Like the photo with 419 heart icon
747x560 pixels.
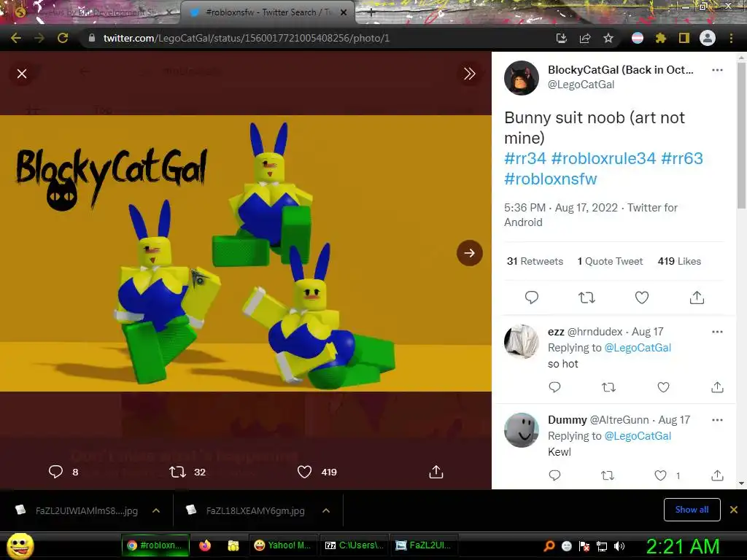pos(304,472)
